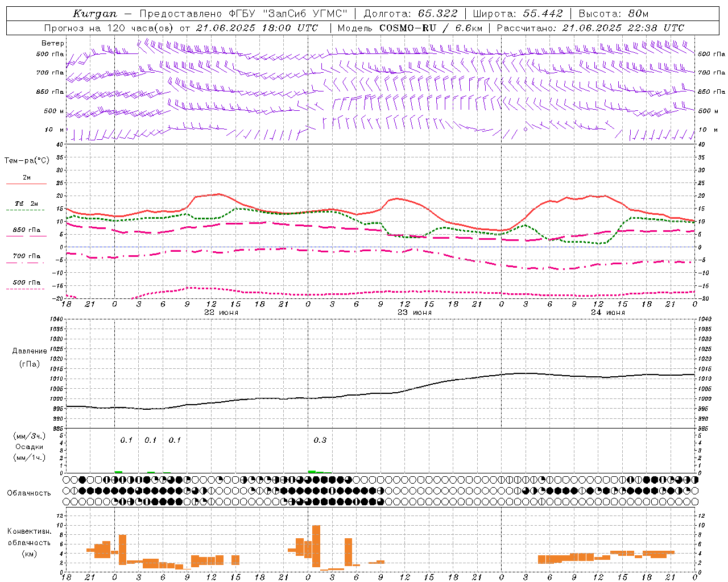Viewport: 728px width, 582px height.
Task: Click the elevation label Высота: 80м
Action: pos(614,14)
